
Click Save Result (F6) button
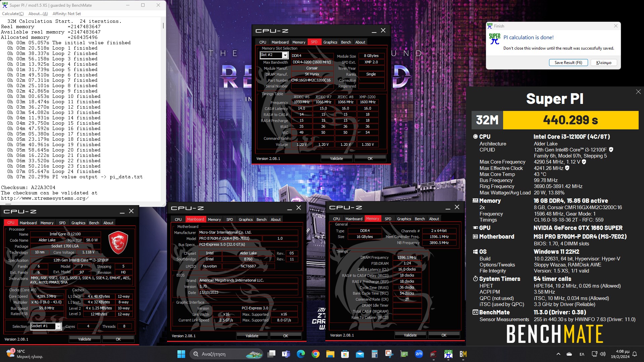[x=568, y=63]
